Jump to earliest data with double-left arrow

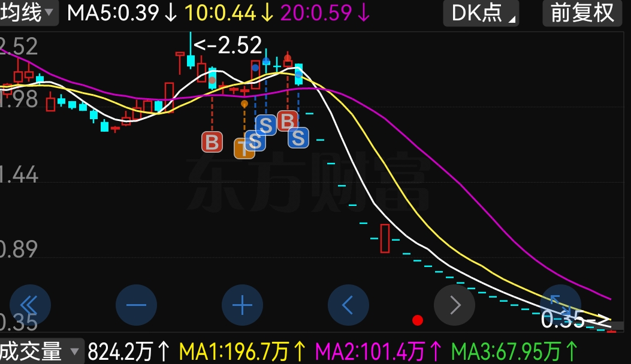30,305
